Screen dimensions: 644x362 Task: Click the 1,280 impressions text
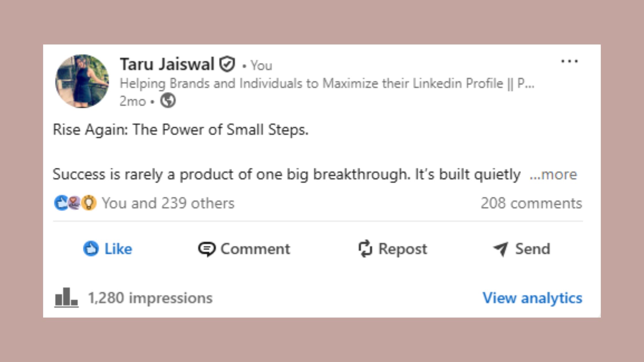click(x=150, y=299)
